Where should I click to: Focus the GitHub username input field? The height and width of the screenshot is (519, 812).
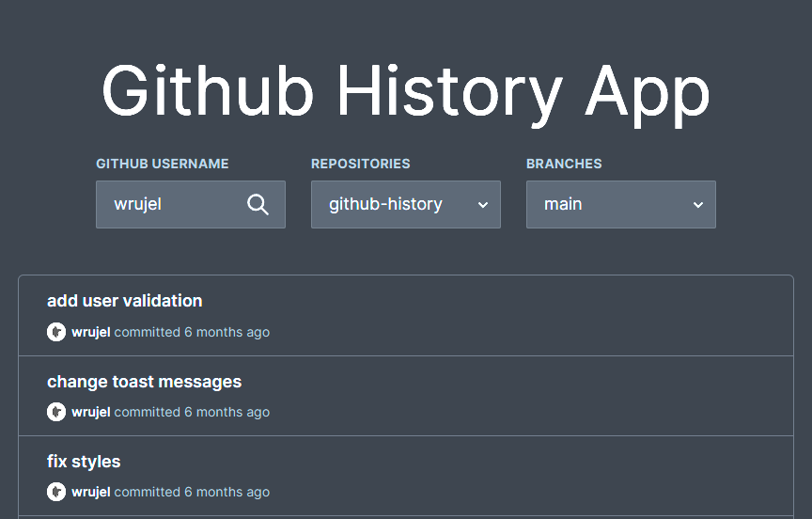pos(191,205)
